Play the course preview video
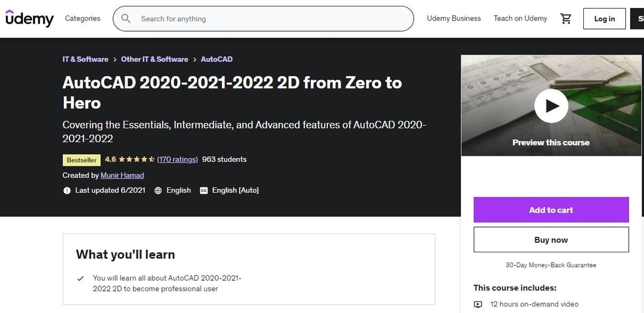The width and height of the screenshot is (644, 313). tap(551, 106)
